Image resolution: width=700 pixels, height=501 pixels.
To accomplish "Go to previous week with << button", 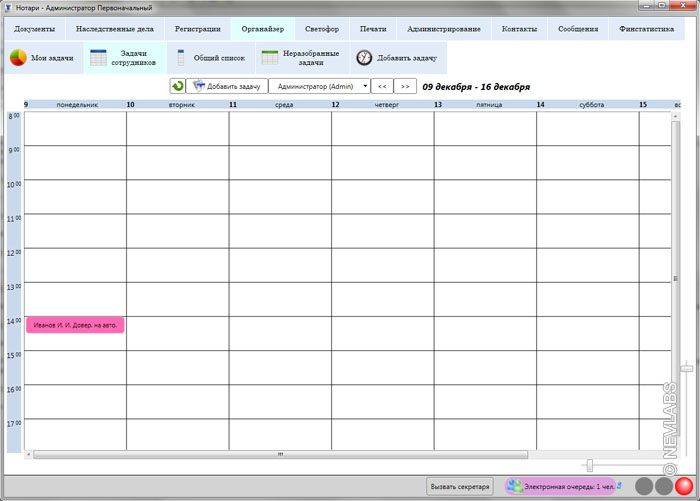I will click(381, 87).
